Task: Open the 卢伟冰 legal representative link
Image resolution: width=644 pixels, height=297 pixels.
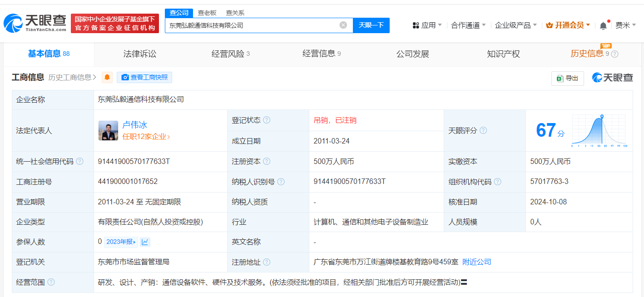Action: pos(134,125)
